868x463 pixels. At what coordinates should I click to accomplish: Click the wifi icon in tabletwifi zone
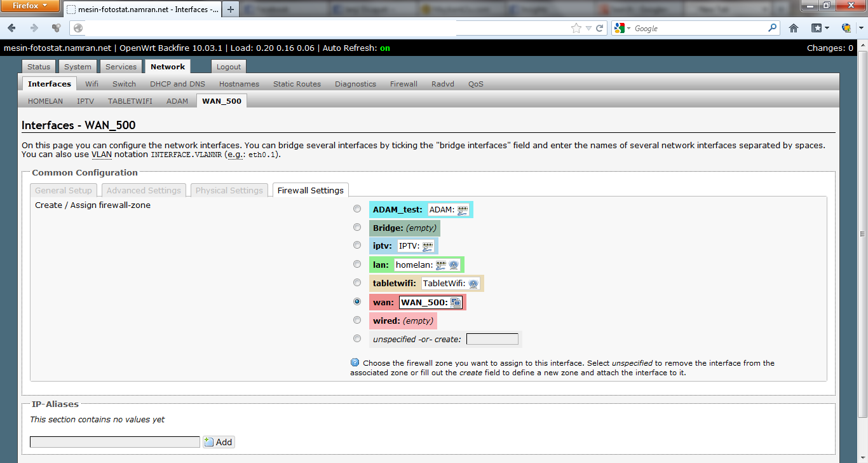473,284
